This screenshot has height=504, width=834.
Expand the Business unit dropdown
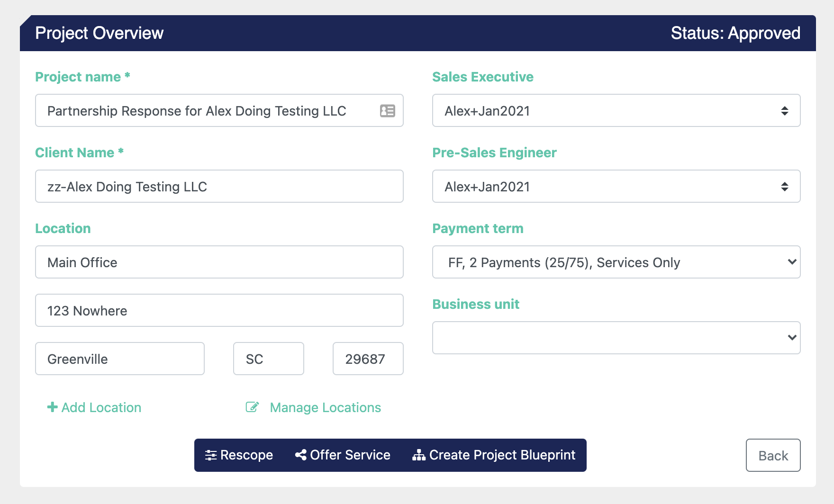pyautogui.click(x=616, y=338)
